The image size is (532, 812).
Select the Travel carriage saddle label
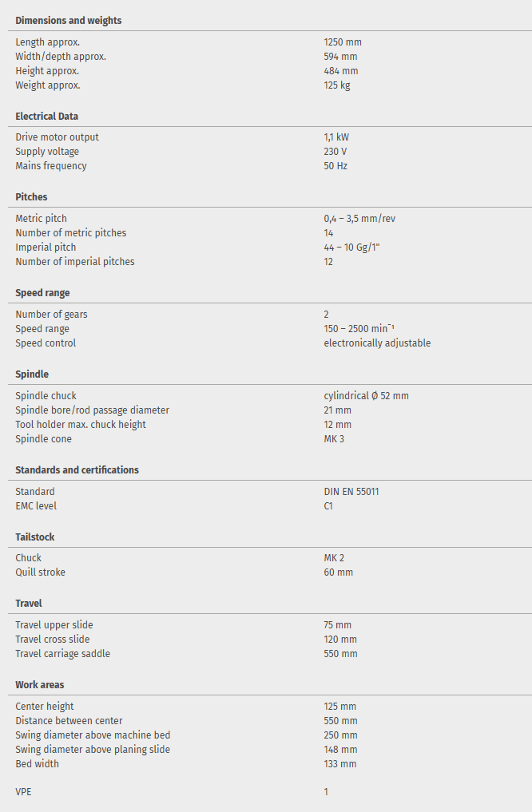click(x=63, y=654)
